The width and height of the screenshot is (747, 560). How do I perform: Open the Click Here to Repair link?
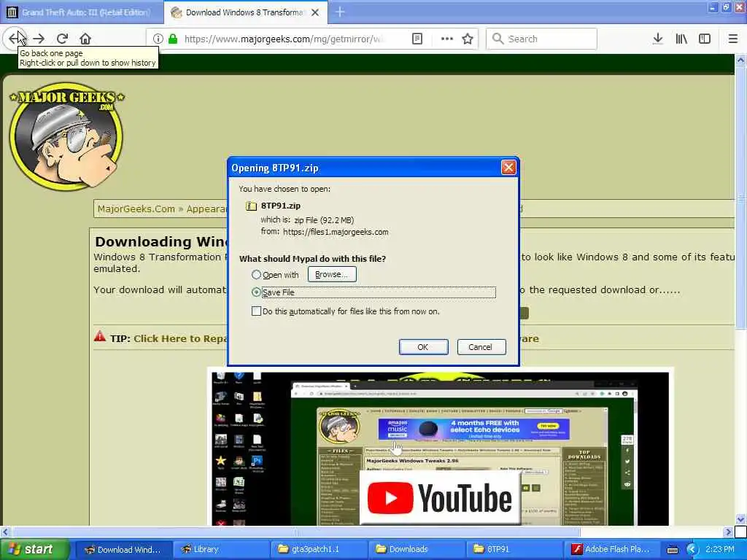181,338
